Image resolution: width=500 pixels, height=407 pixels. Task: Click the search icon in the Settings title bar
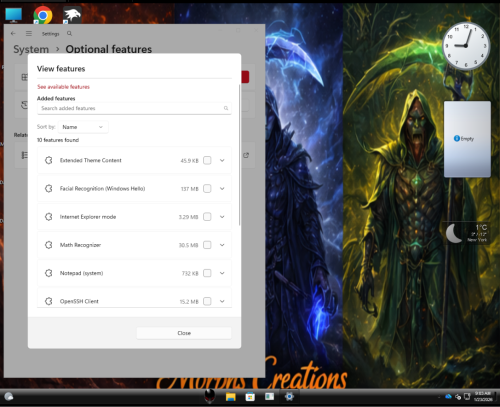tap(69, 33)
